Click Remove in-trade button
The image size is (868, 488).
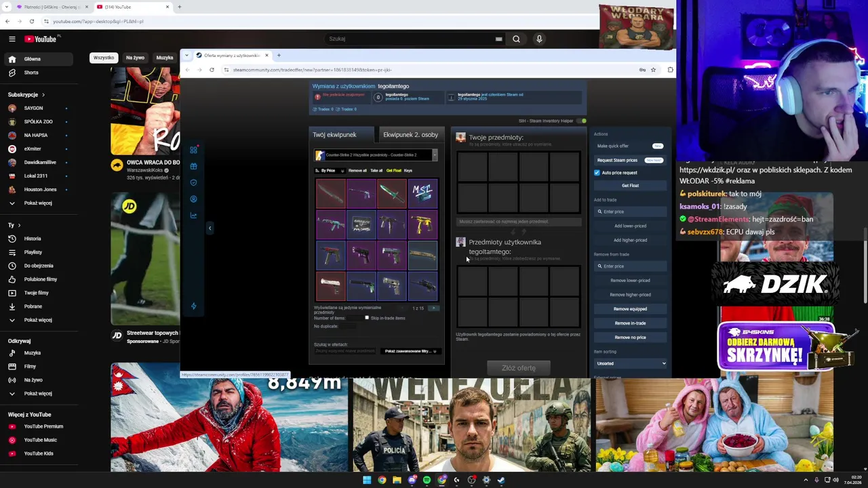(x=630, y=323)
